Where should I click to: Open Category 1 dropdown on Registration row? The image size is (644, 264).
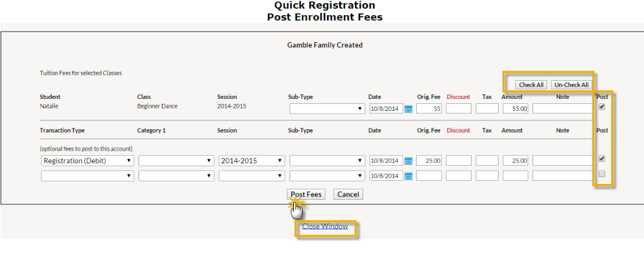(x=176, y=161)
